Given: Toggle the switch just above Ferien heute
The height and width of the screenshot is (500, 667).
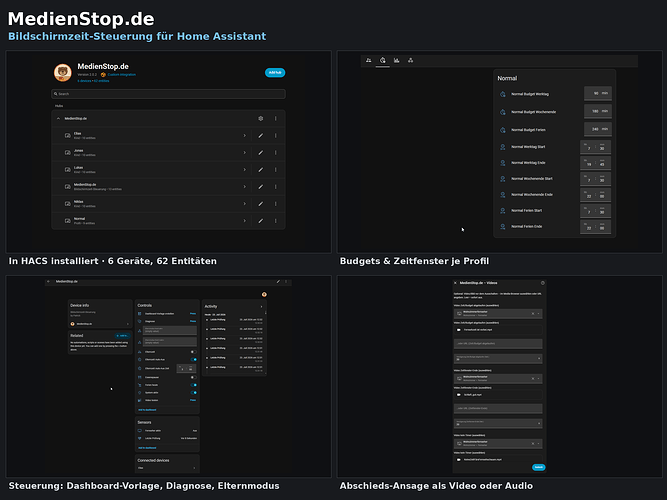Looking at the screenshot, I should click(x=193, y=377).
